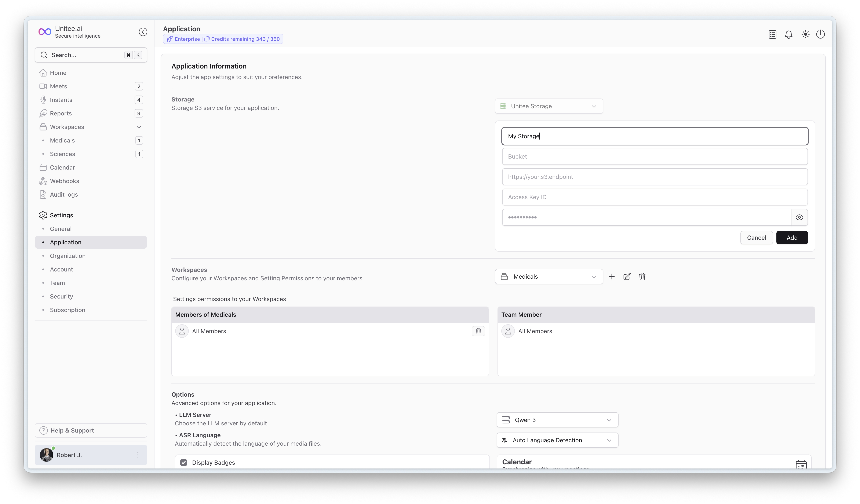
Task: Open Sciences workspace in sidebar
Action: [91, 154]
